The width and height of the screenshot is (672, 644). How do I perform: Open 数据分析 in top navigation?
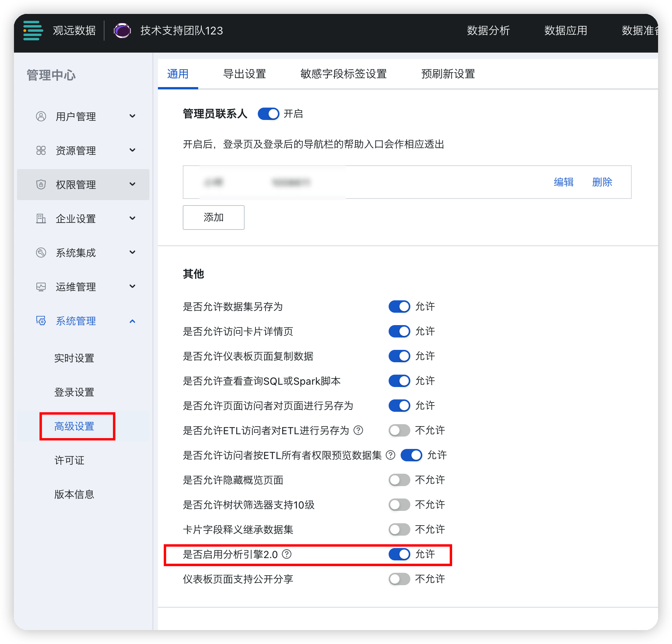coord(489,31)
